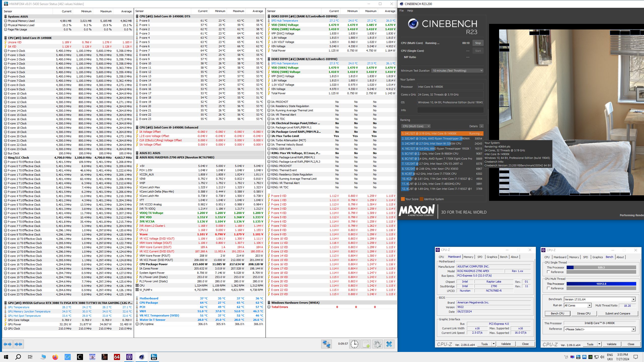Switch to Memory tab in the Mainboard CPU-Z window
The height and width of the screenshot is (362, 644).
(x=468, y=257)
